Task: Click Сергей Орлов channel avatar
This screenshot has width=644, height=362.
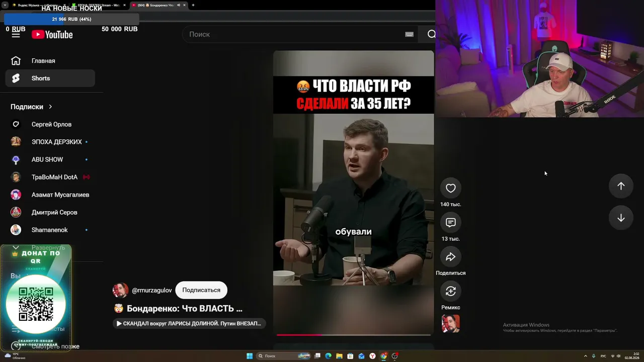Action: 16,124
